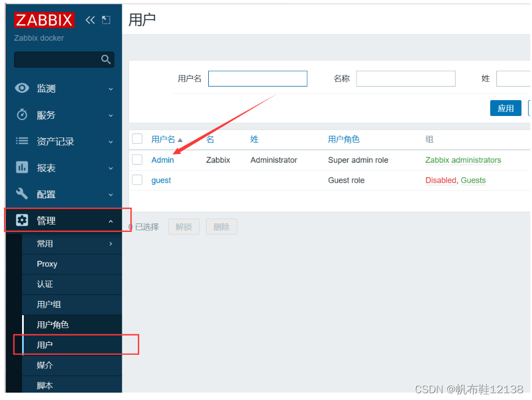Click the sidebar search box
Screen dimensions: 532x400
click(x=64, y=59)
